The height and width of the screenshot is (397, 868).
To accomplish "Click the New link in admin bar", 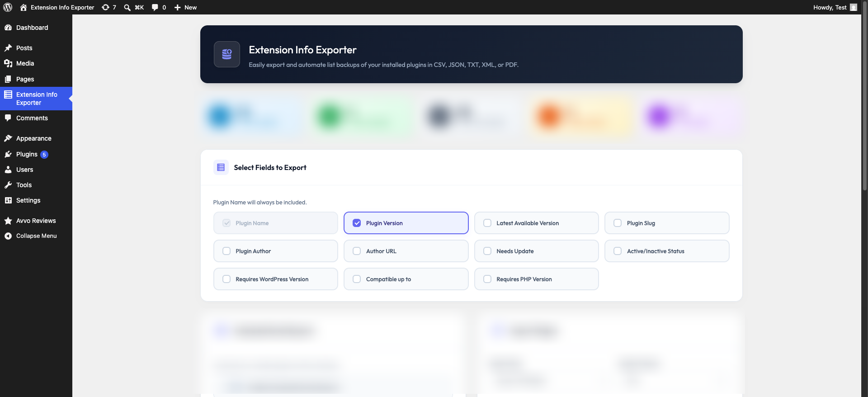I will coord(190,7).
